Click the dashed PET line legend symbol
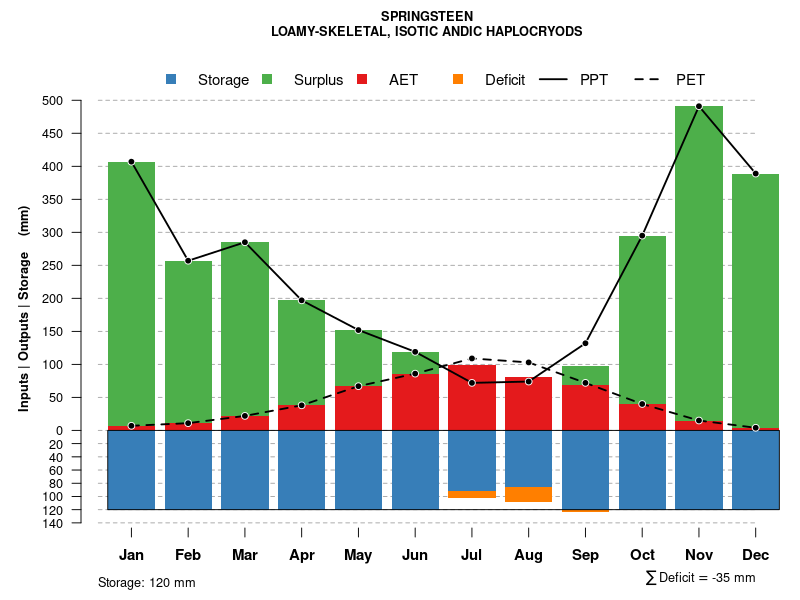 (649, 79)
